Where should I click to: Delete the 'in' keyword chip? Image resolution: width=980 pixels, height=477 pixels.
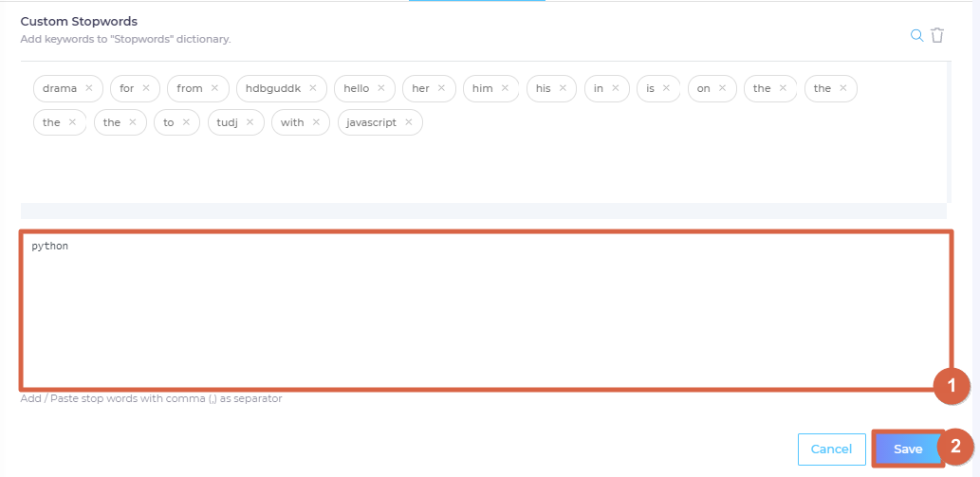[615, 88]
